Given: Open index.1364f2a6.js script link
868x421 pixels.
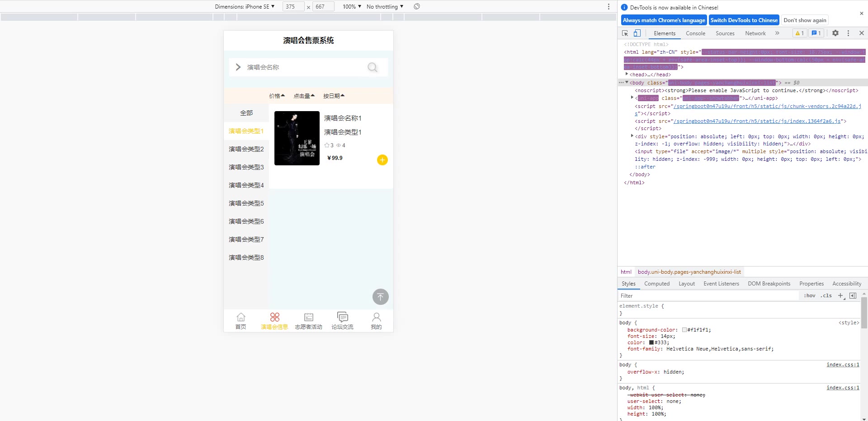Looking at the screenshot, I should (x=757, y=121).
